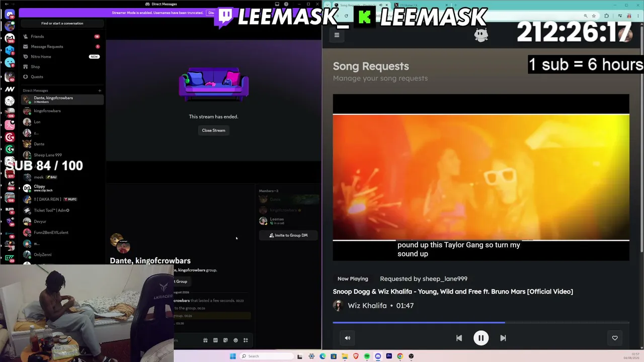The width and height of the screenshot is (644, 362).
Task: Open the browser three-dot menu
Action: point(637,16)
